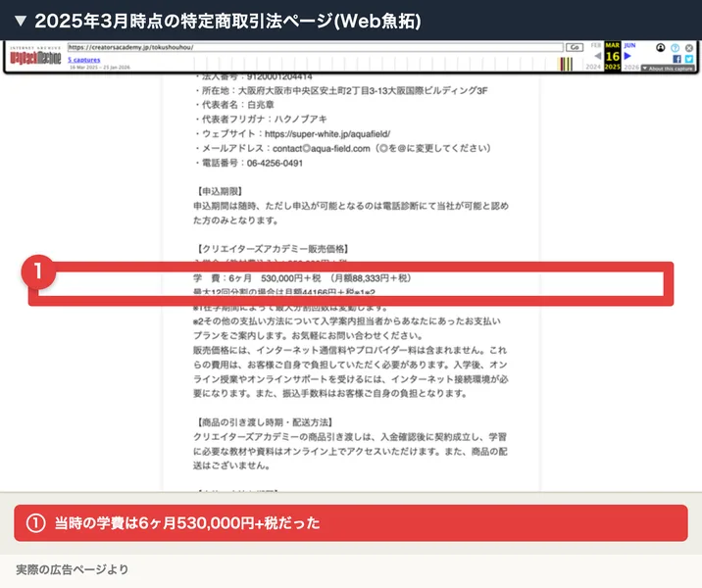Expand 'About this capture' dropdown
This screenshot has width=702, height=588.
click(x=668, y=68)
